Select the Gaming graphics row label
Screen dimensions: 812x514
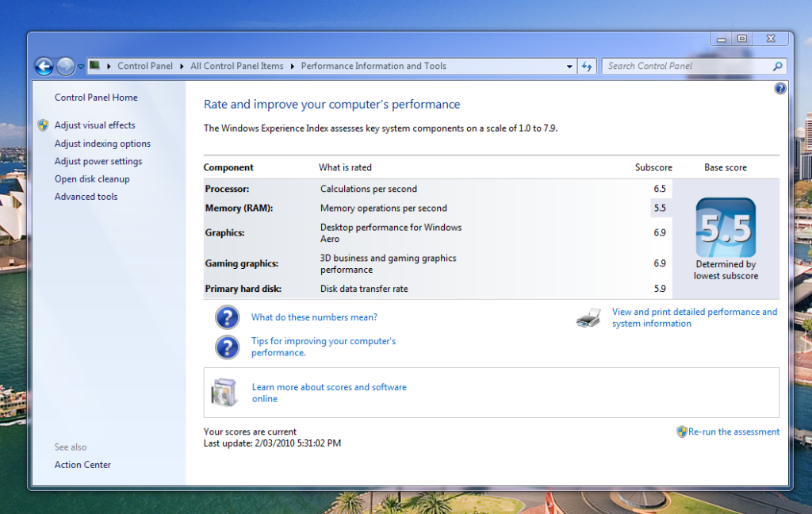click(x=241, y=263)
